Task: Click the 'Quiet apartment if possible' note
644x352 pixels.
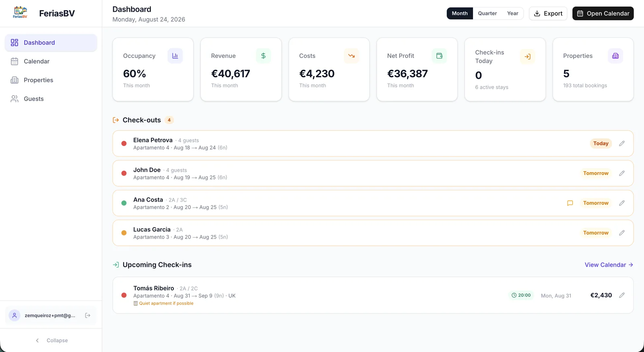Action: coord(166,303)
